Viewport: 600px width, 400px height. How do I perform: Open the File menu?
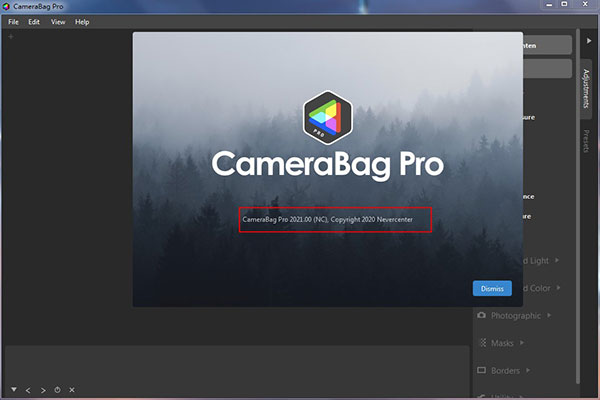pos(13,22)
